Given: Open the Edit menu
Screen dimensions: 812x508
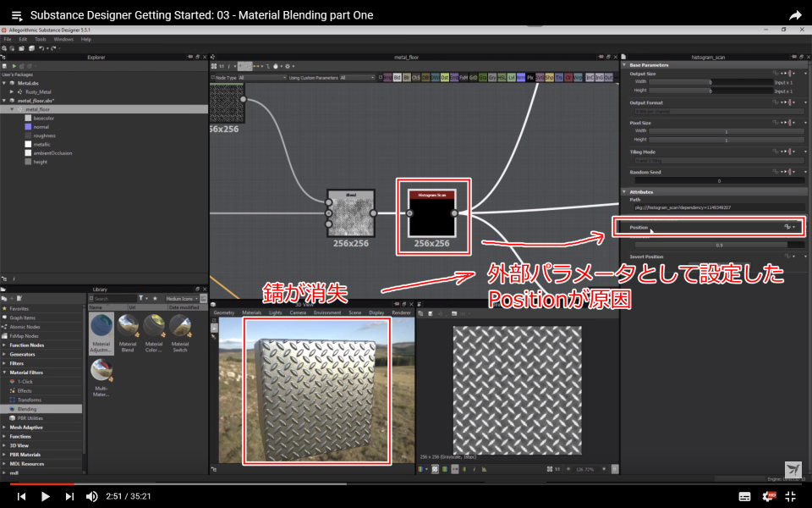Looking at the screenshot, I should pos(23,40).
